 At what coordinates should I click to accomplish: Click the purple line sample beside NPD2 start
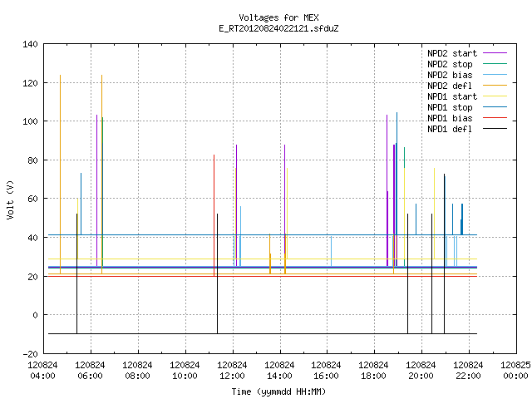coord(495,53)
